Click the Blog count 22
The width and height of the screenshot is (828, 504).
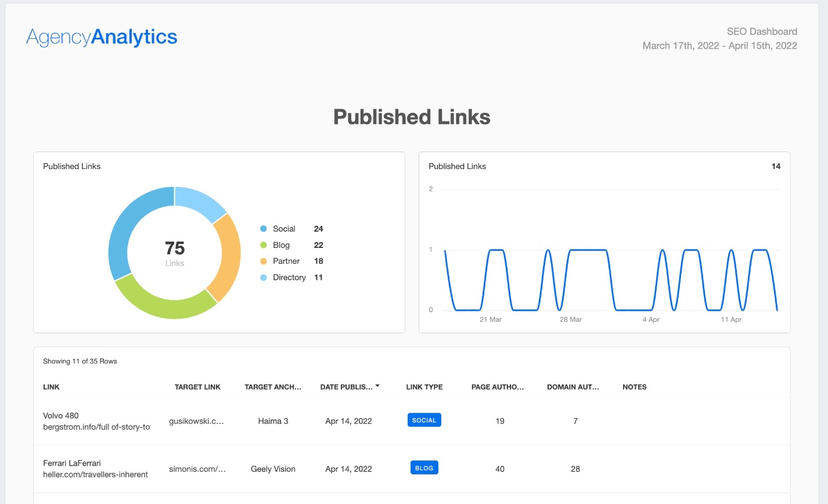click(319, 245)
